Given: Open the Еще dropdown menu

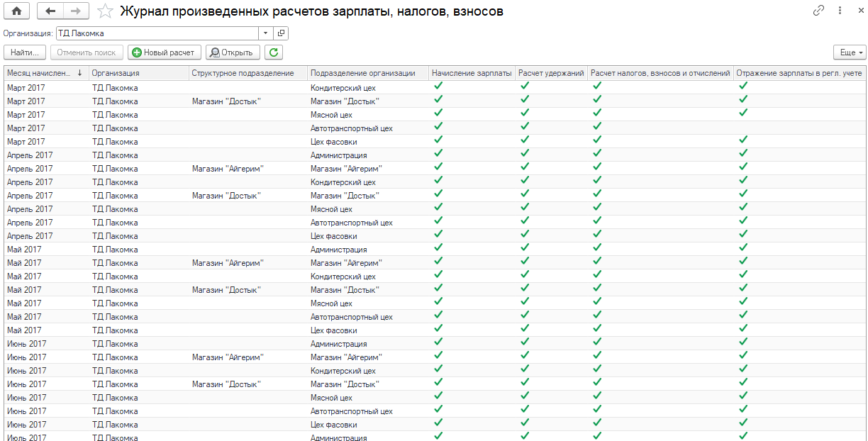Looking at the screenshot, I should click(850, 52).
